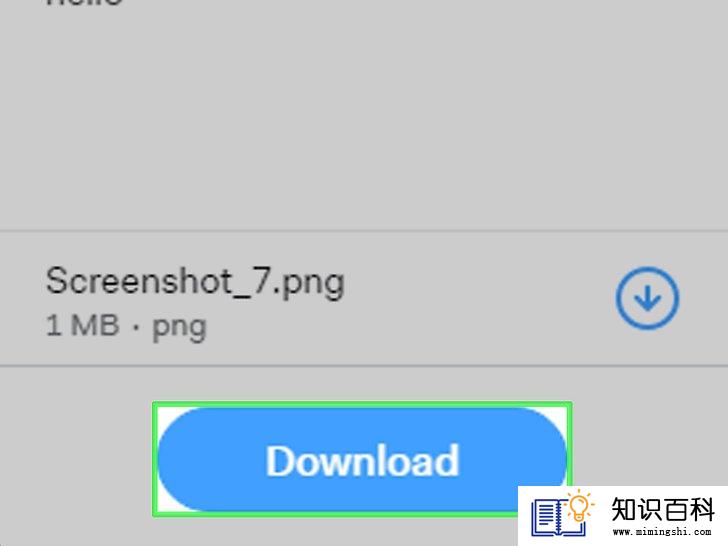Open the www.mimingshi.com link
The image size is (728, 546).
662,532
